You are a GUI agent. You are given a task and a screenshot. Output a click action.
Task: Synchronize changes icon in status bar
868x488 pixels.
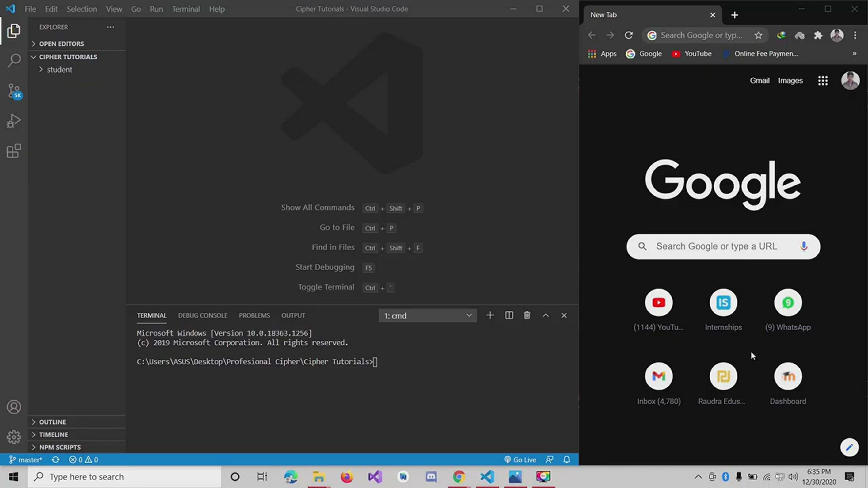[56, 460]
